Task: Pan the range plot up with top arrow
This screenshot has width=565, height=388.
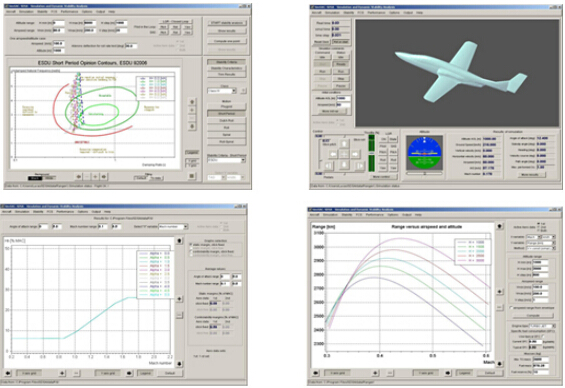Action: pos(499,227)
